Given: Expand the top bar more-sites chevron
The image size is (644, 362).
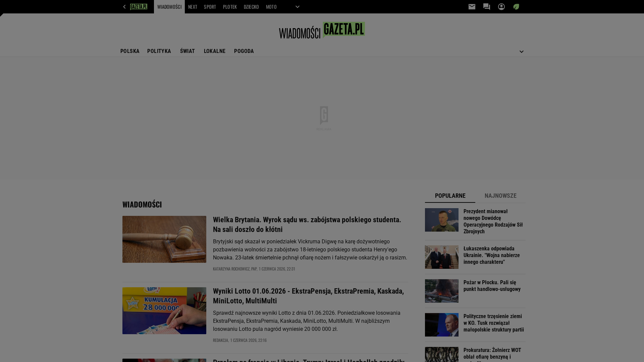Looking at the screenshot, I should pos(298,7).
